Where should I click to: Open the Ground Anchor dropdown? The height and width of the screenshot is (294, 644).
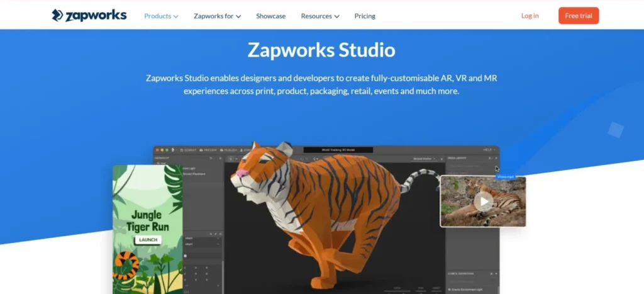coord(425,159)
